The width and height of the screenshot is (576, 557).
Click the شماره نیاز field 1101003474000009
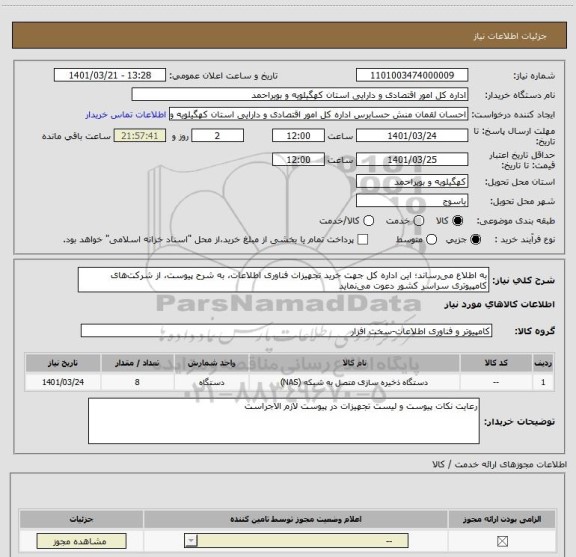click(412, 75)
